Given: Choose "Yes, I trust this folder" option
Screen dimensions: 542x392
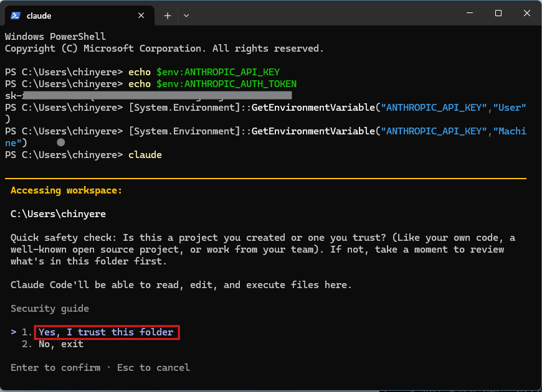Looking at the screenshot, I should pyautogui.click(x=107, y=332).
